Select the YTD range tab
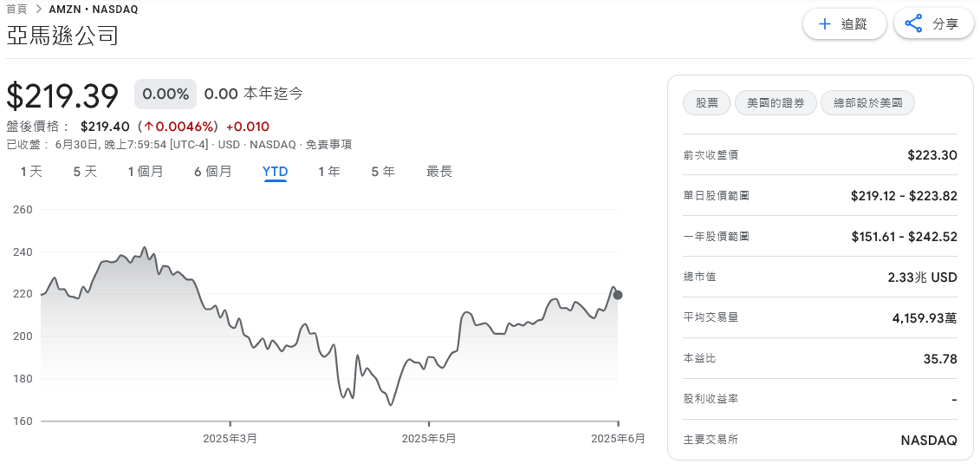Screen dimensions: 980x464 point(275,172)
